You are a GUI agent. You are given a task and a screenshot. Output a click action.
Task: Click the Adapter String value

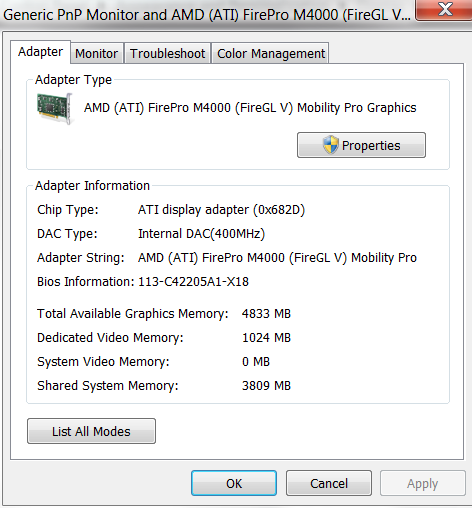point(277,258)
